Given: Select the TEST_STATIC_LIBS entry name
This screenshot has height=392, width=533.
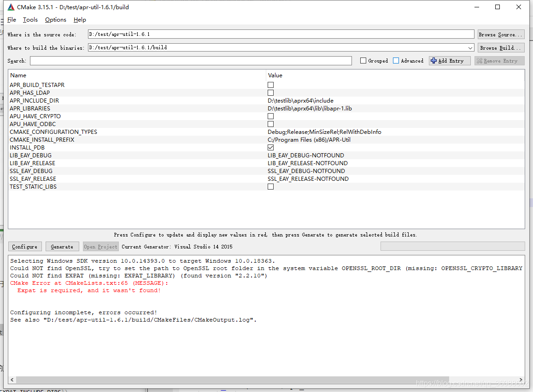Looking at the screenshot, I should click(x=33, y=187).
